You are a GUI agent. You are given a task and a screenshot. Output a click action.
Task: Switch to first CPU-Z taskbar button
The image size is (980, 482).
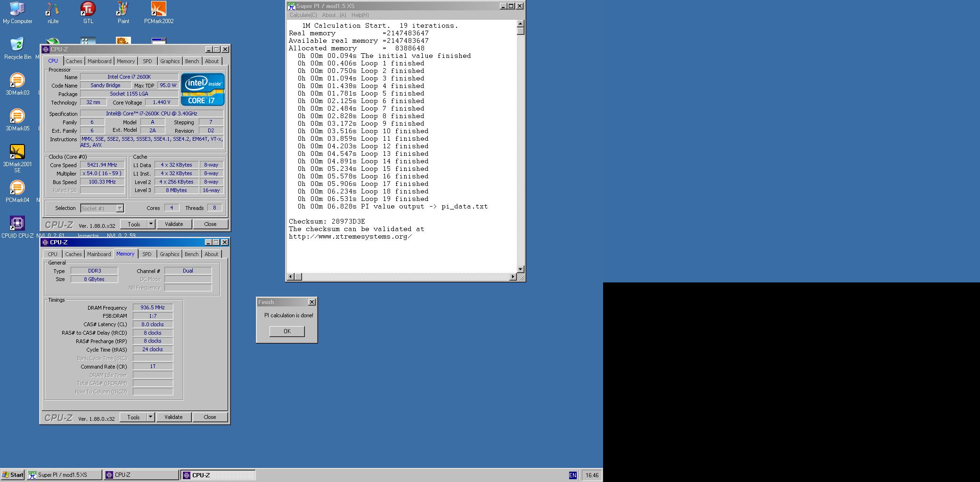[141, 475]
